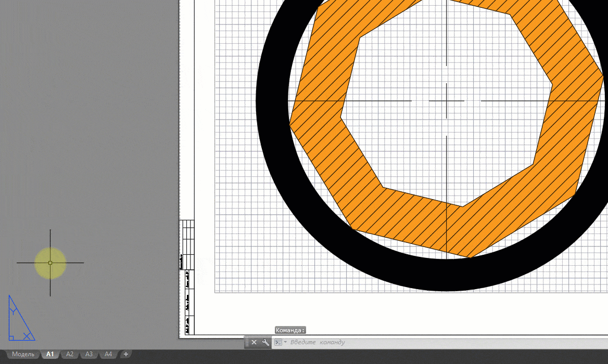Screen dimensions: 608x364
Task: Open command line customize wrench menu
Action: pyautogui.click(x=265, y=342)
